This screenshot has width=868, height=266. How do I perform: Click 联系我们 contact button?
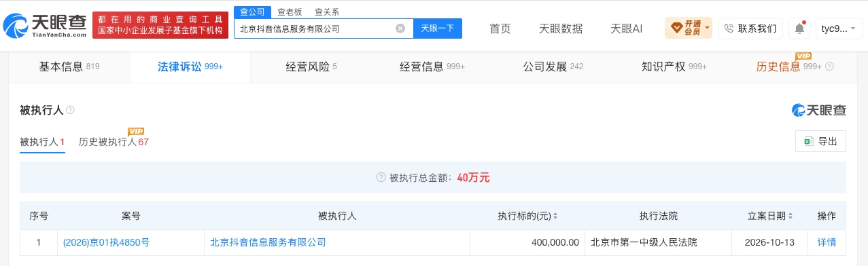pos(750,28)
